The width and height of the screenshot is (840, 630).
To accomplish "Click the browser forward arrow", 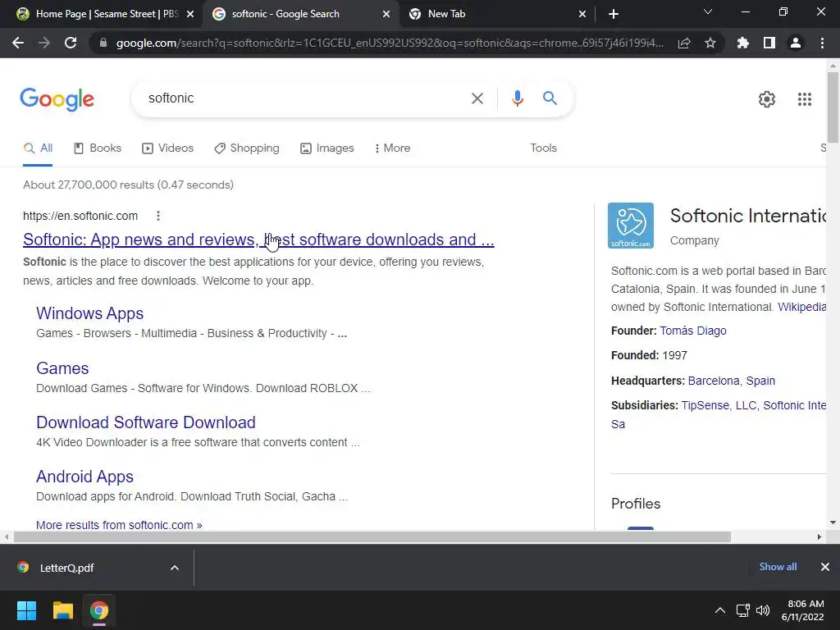I will [x=44, y=43].
